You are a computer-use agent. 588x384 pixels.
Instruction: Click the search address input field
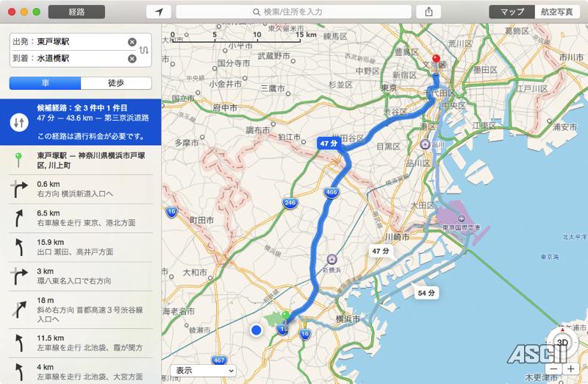[293, 12]
